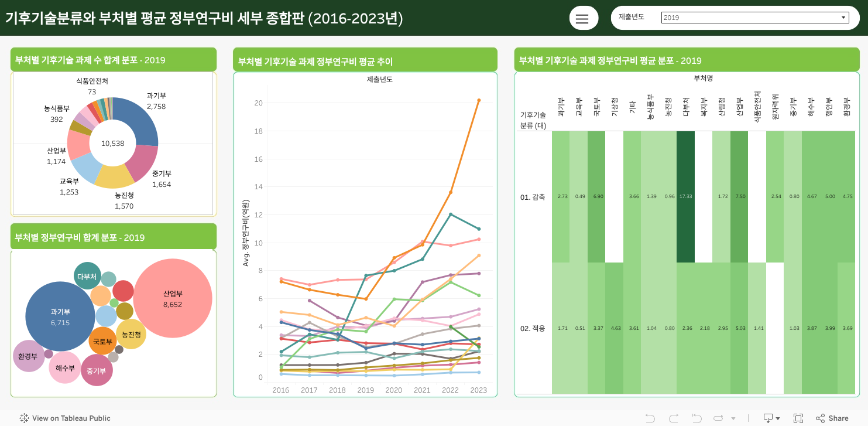Click the revert-to-original icon
The width and height of the screenshot is (868, 426).
coord(697,418)
